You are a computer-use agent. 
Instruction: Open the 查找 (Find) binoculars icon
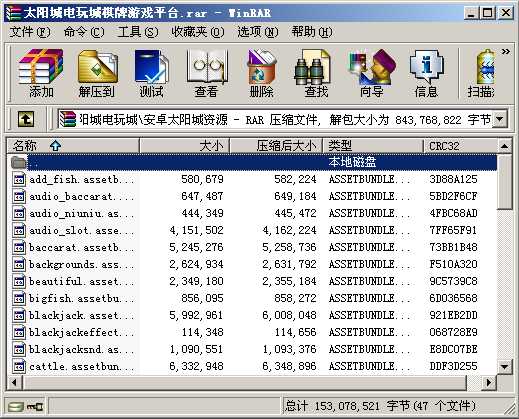(x=316, y=73)
